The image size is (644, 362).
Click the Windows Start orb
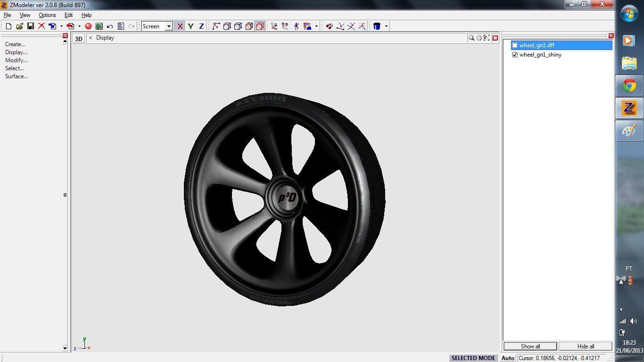[629, 13]
